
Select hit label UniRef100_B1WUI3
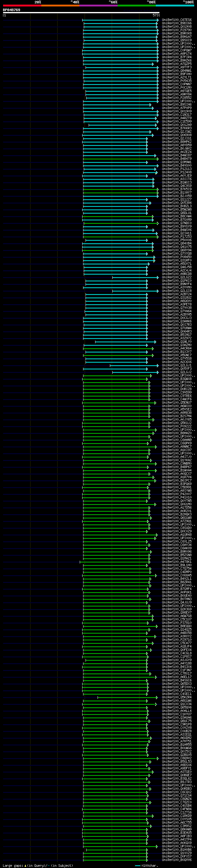(177, 183)
